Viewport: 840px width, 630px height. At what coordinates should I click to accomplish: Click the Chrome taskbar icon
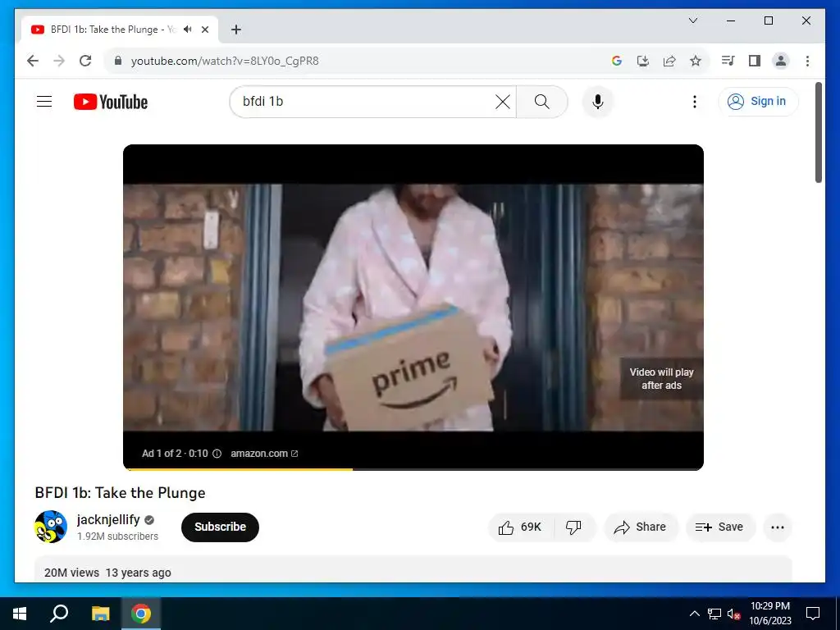pyautogui.click(x=141, y=614)
